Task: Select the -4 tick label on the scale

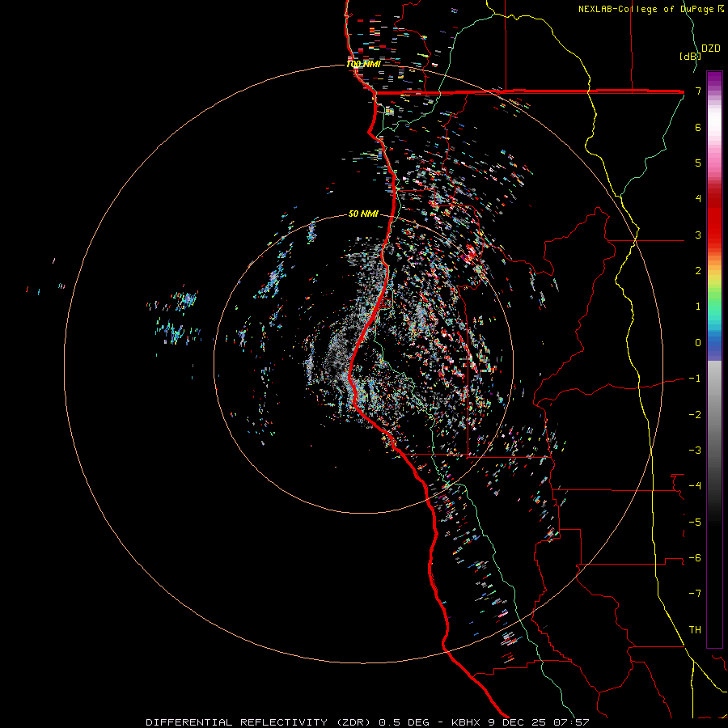Action: point(695,486)
